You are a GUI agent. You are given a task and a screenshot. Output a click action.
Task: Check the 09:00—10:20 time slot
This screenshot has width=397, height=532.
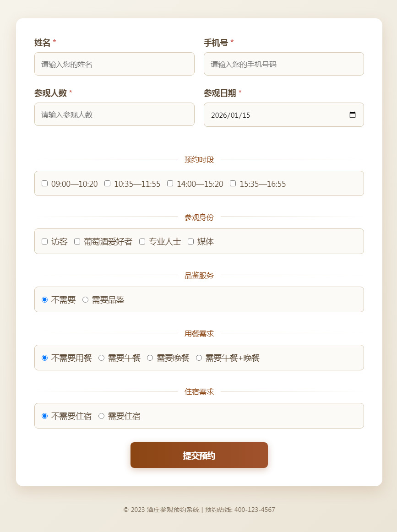coord(44,183)
